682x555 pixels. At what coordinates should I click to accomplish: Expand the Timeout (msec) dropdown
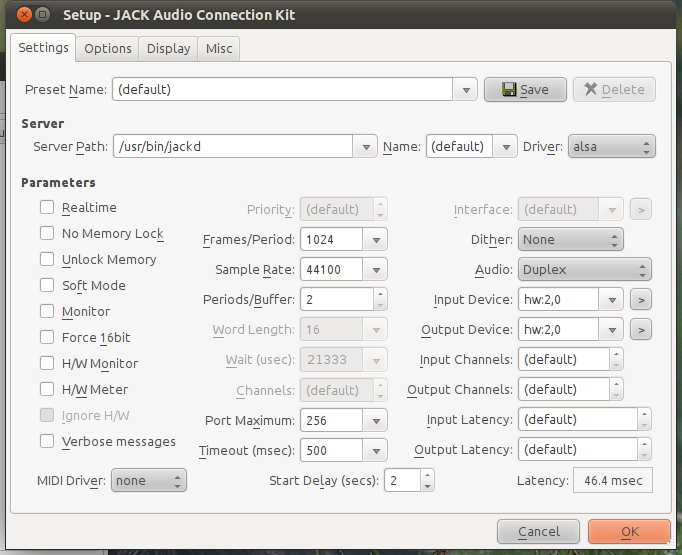[x=375, y=451]
